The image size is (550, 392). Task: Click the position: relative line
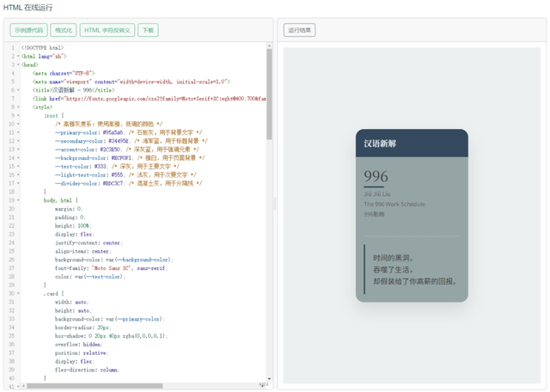point(82,353)
